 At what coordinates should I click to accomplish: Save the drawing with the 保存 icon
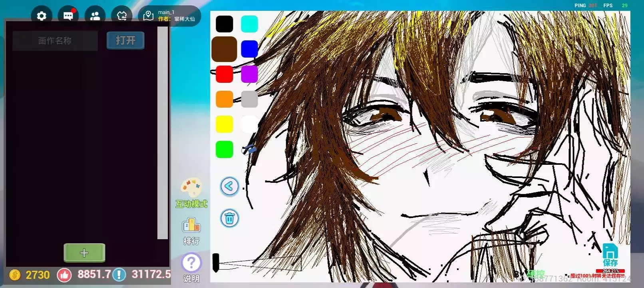click(610, 255)
